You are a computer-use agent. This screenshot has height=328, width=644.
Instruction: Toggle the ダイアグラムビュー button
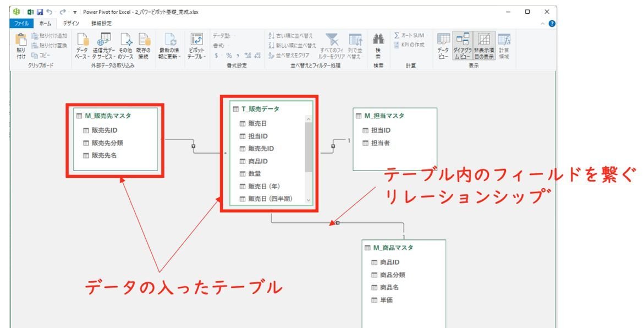tap(463, 46)
